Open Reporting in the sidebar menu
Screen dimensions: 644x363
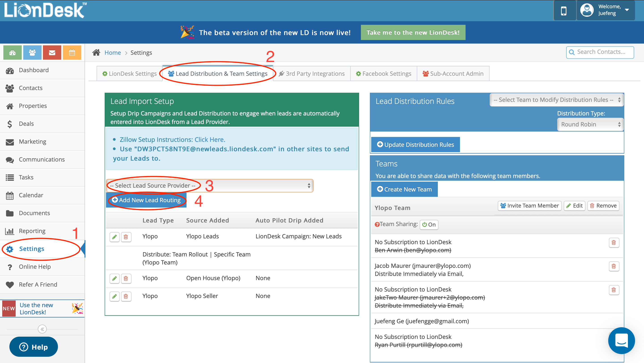[32, 231]
